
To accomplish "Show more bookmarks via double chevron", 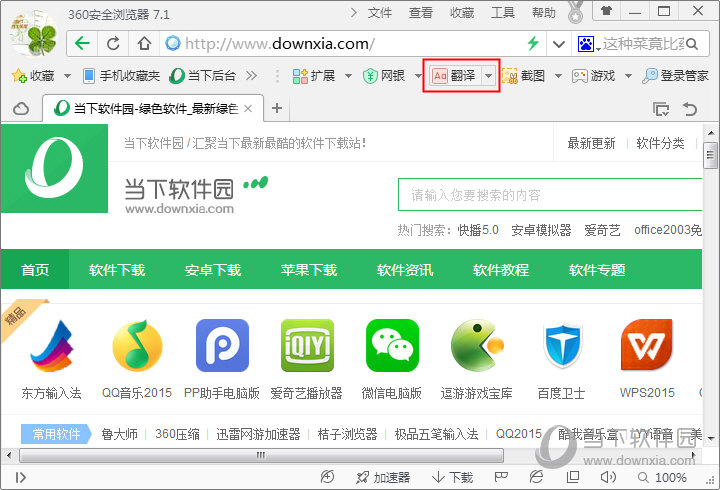I will (x=251, y=75).
